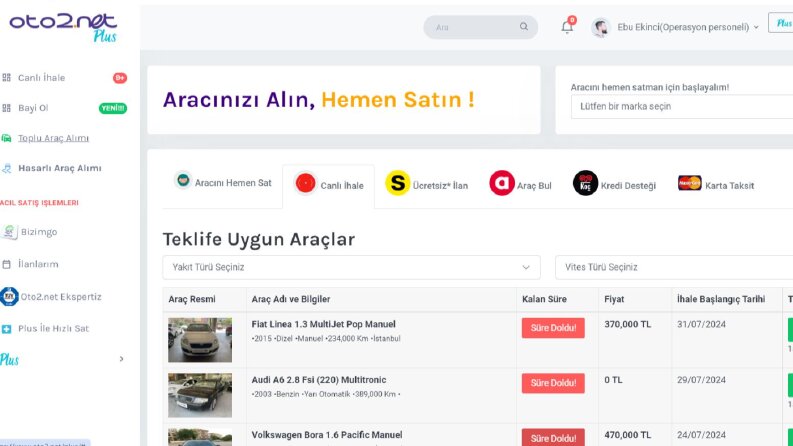
Task: Open the Lütfen bir marka seçin dropdown
Action: click(682, 107)
